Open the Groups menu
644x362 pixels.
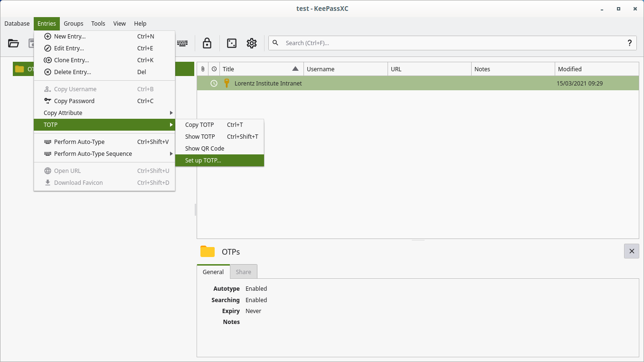click(x=73, y=24)
